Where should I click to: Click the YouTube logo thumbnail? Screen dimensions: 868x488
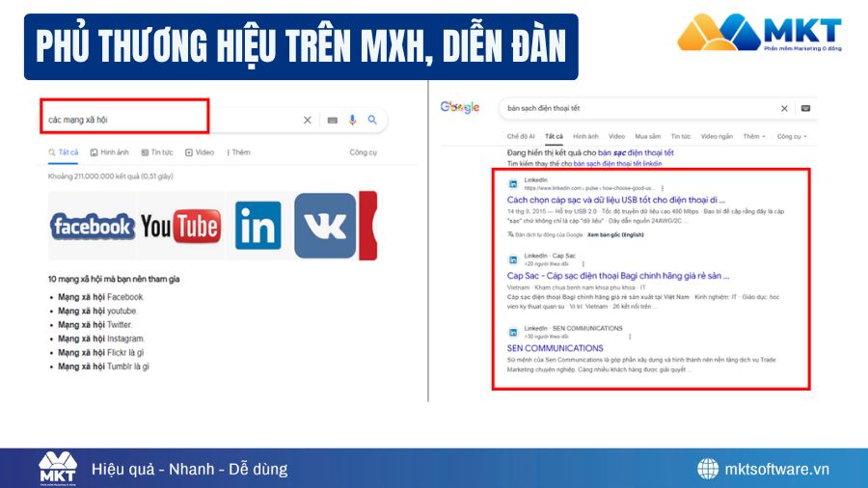click(x=181, y=226)
